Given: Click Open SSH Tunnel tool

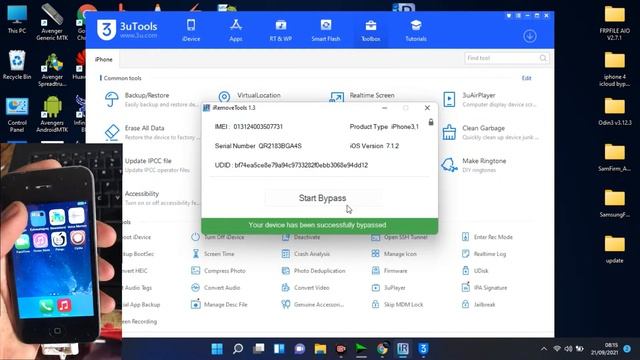Looking at the screenshot, I should coord(400,237).
